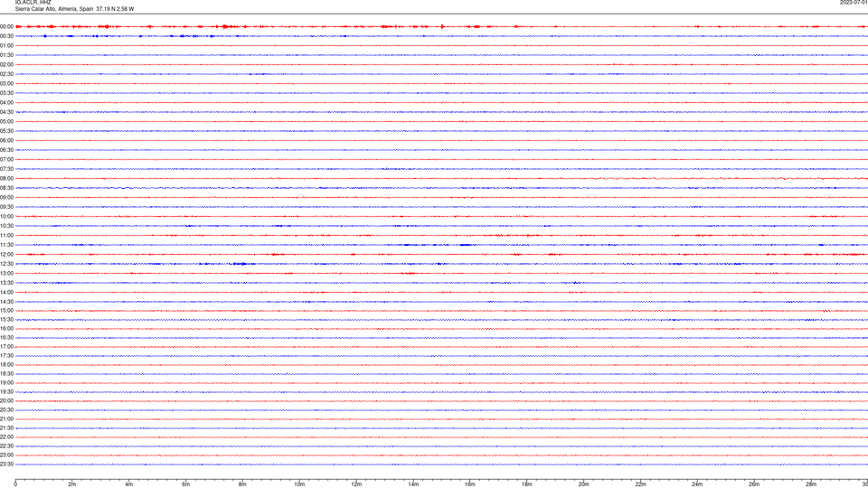Pick the 12m axis tick label

pos(356,484)
